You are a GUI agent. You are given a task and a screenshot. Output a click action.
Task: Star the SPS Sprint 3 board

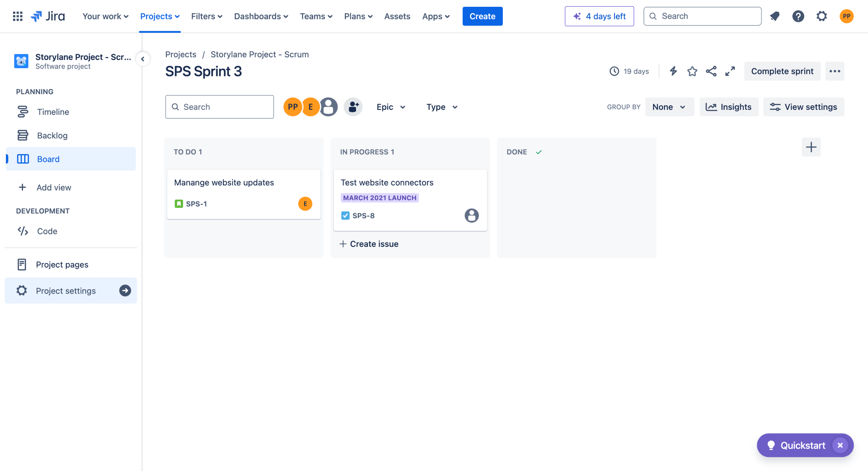[692, 71]
